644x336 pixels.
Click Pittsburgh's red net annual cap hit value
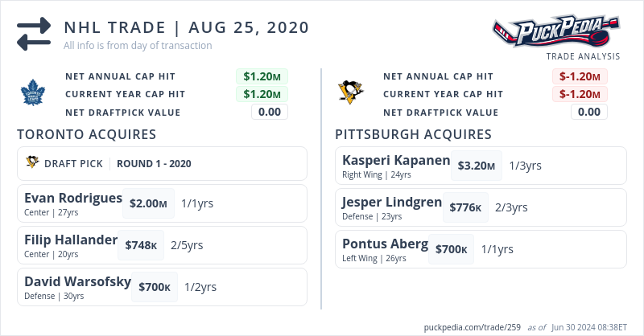(580, 76)
